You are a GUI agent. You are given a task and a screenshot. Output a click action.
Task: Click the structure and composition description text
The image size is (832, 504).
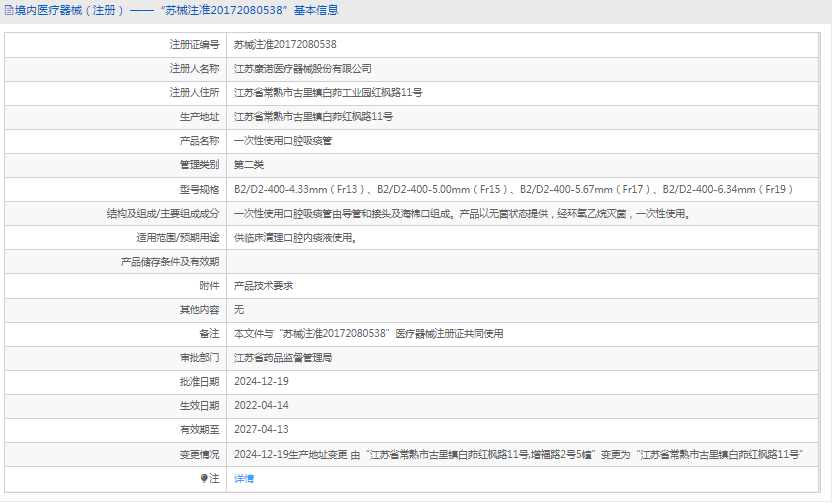click(462, 214)
